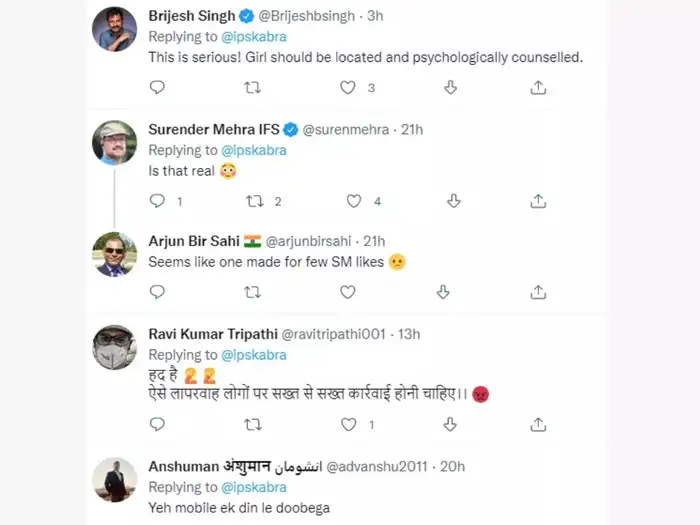
Task: Share Arjun Bir Sahi's reply
Action: 538,292
